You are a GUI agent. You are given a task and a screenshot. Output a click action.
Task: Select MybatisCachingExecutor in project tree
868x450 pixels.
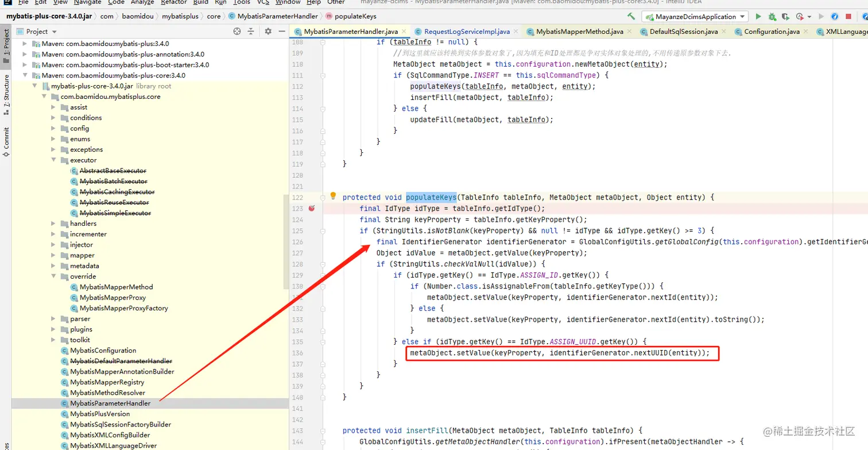click(x=117, y=192)
